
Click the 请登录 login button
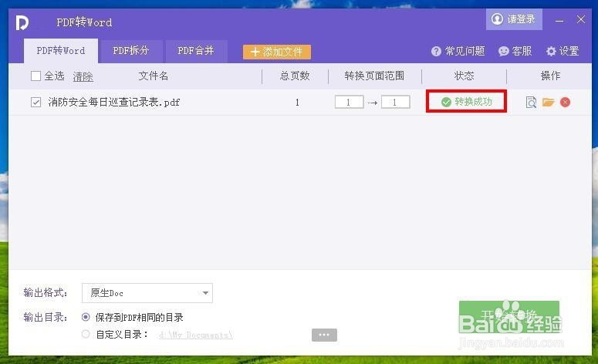click(514, 19)
